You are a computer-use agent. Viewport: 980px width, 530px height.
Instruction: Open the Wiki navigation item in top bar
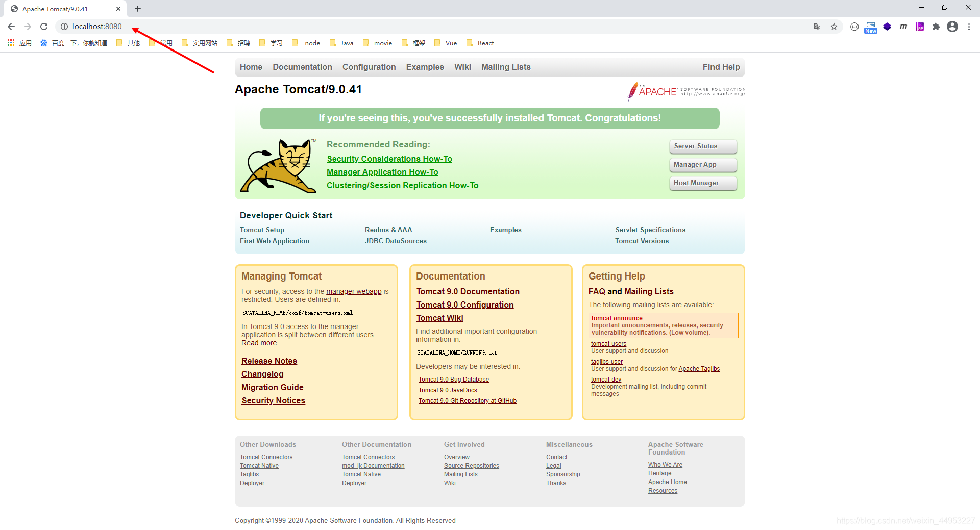462,67
